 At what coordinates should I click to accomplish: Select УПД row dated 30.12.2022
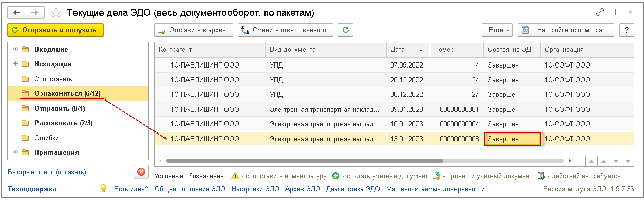(x=394, y=94)
